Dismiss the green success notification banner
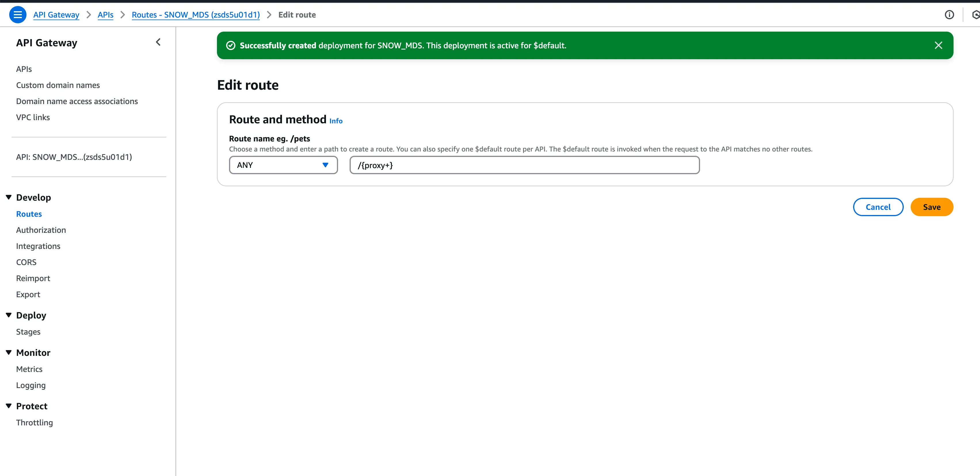 coord(938,45)
